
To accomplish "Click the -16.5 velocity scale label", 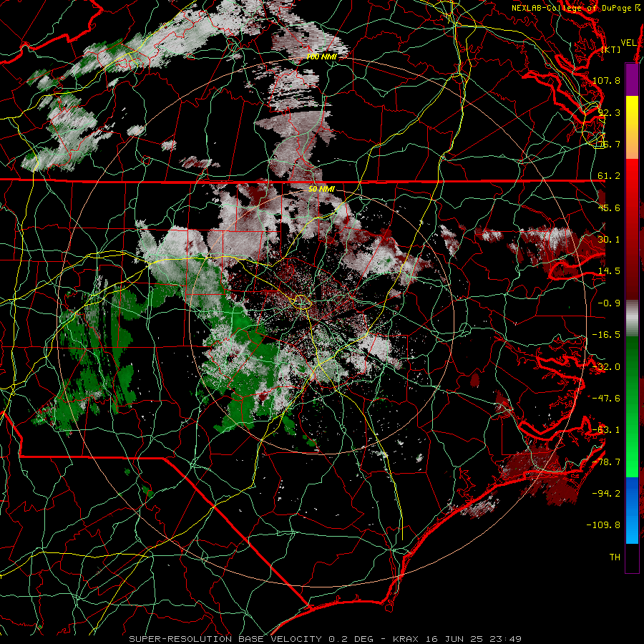I will (x=606, y=335).
